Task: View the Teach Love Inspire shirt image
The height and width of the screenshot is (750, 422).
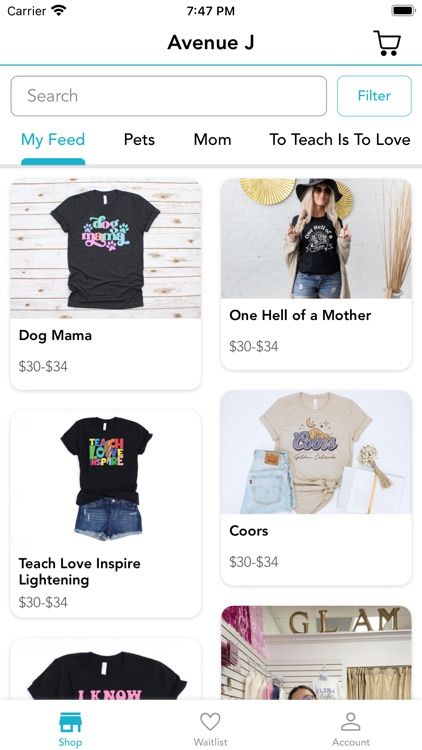Action: (106, 478)
